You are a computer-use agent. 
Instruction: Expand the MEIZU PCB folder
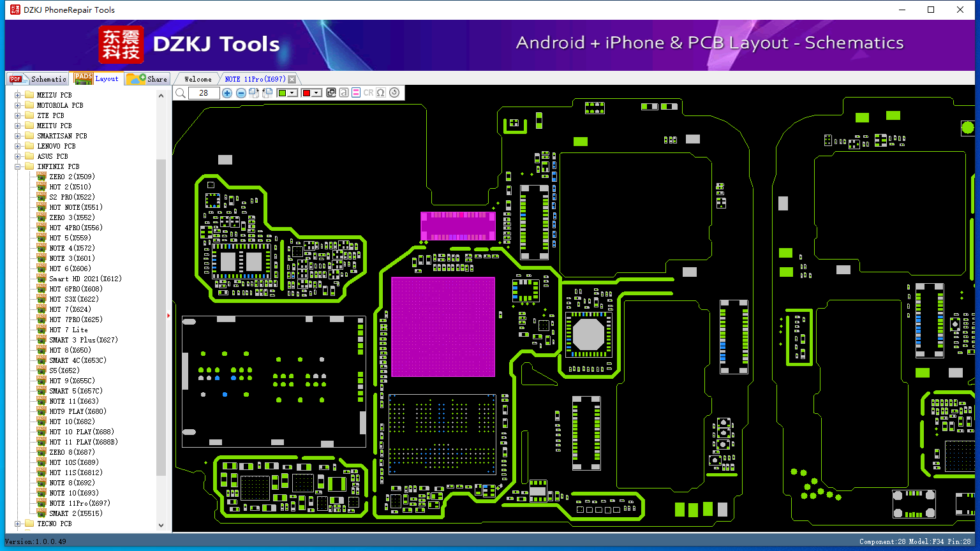pyautogui.click(x=18, y=94)
